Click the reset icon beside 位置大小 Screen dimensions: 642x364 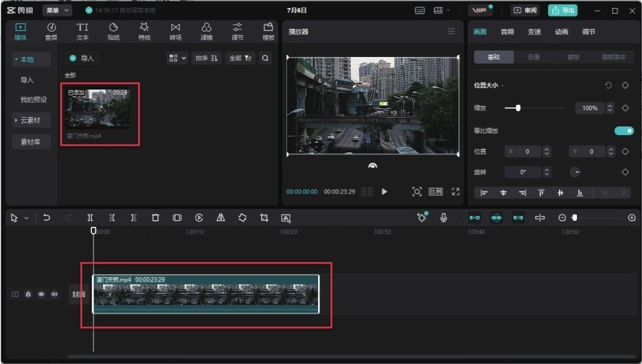609,85
